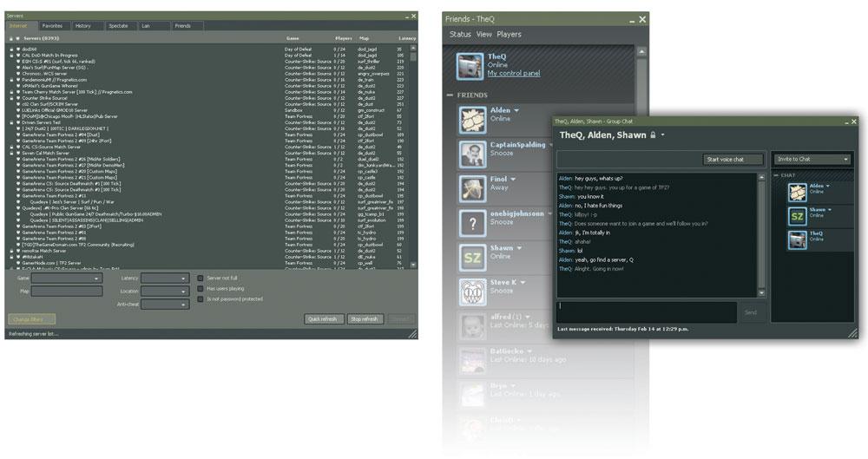Click the shield icon on Chronos:. WCS server row
This screenshot has width=868, height=459.
(17, 74)
